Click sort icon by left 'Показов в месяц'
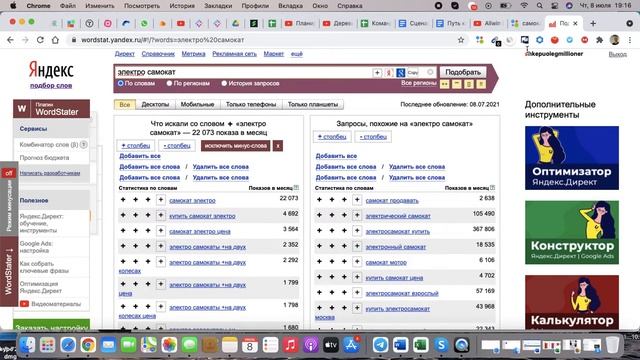The height and width of the screenshot is (360, 640). tap(296, 188)
